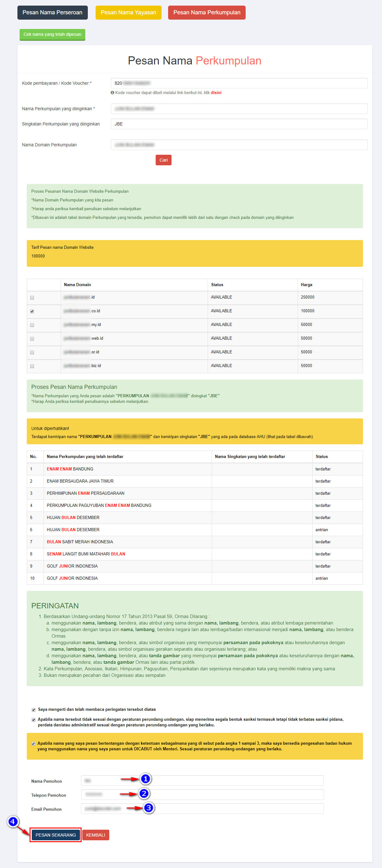Tick the .my.id domain checkbox

pos(32,325)
